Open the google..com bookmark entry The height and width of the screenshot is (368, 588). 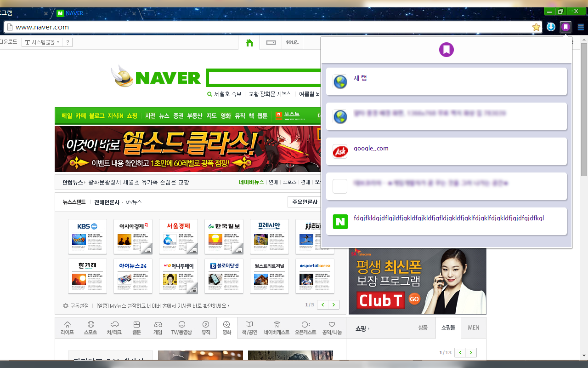[447, 151]
